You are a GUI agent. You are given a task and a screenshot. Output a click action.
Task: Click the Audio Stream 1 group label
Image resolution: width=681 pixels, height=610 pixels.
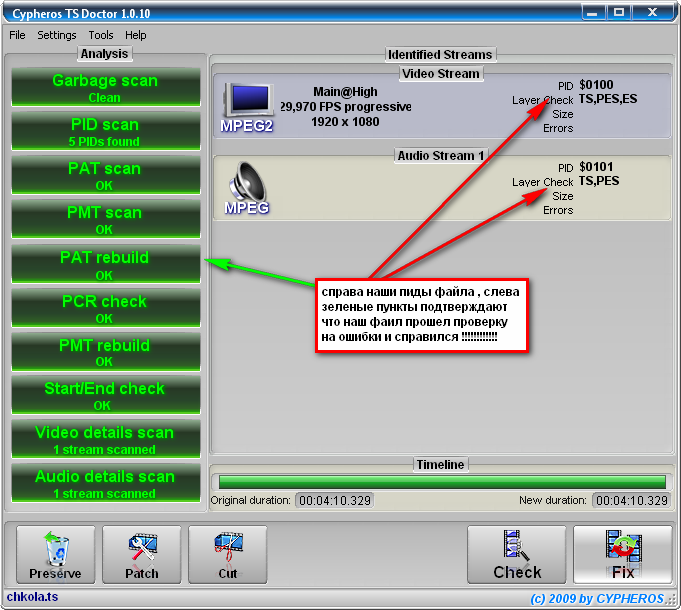[441, 156]
